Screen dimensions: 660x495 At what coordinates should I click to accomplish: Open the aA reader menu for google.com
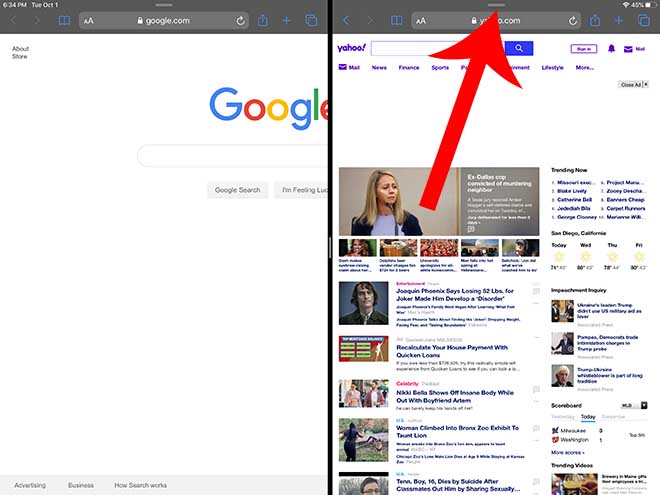89,20
